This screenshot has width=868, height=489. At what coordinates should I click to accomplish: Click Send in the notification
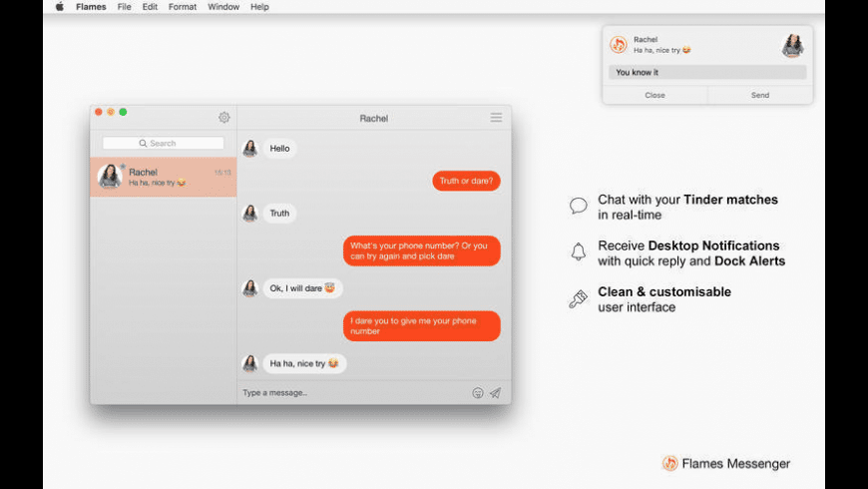[760, 95]
